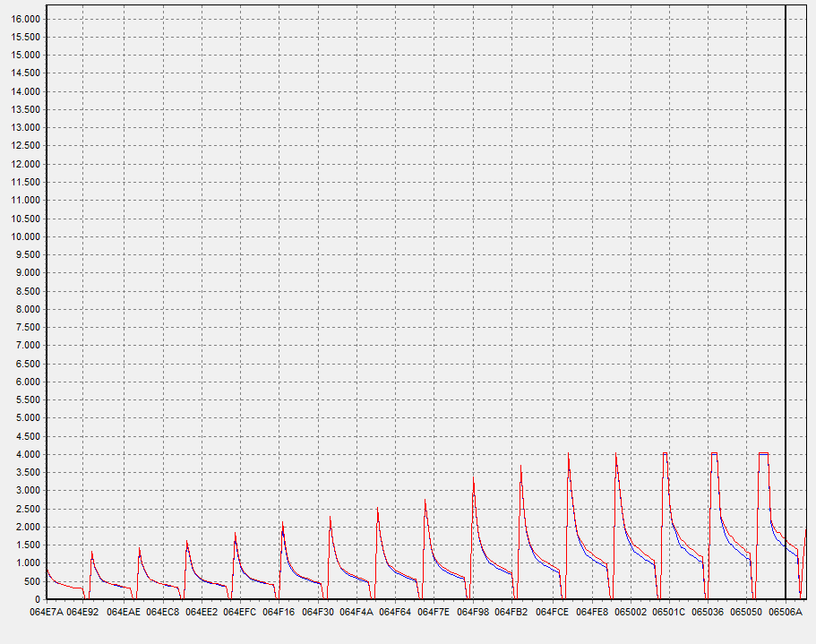Screen dimensions: 816x644
Task: Click the 064F7E x-axis address
Action: tap(434, 613)
